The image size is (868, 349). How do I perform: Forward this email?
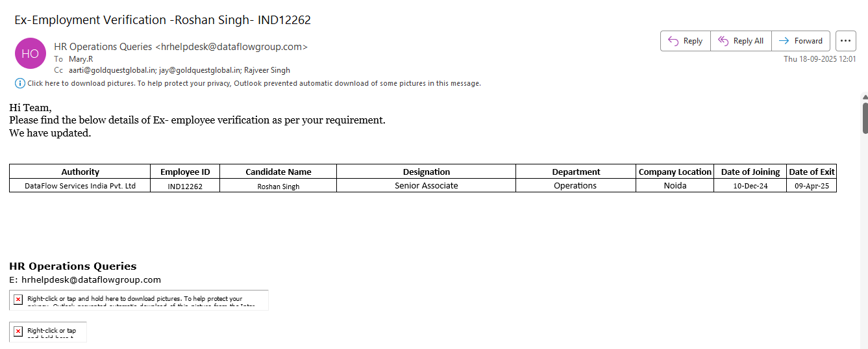click(800, 41)
